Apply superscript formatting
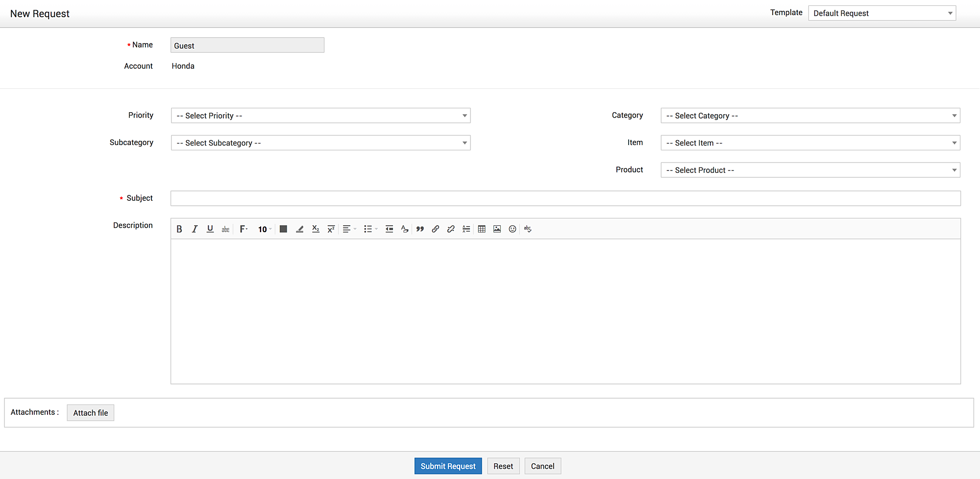Screen dimensions: 980x479 coord(331,229)
